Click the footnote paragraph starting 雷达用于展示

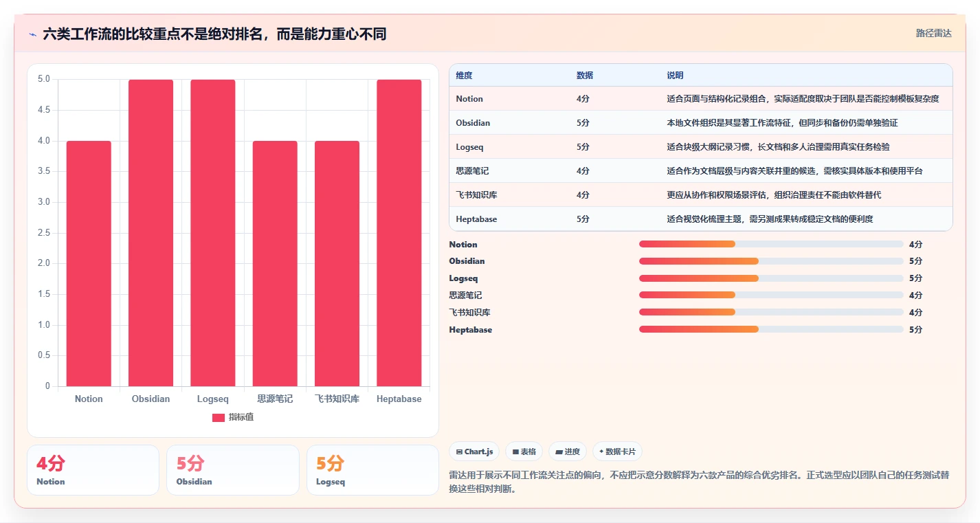[x=700, y=482]
